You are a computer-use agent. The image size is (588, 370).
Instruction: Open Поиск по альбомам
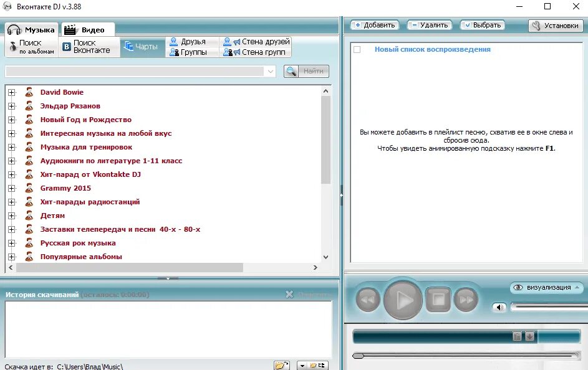[32, 47]
